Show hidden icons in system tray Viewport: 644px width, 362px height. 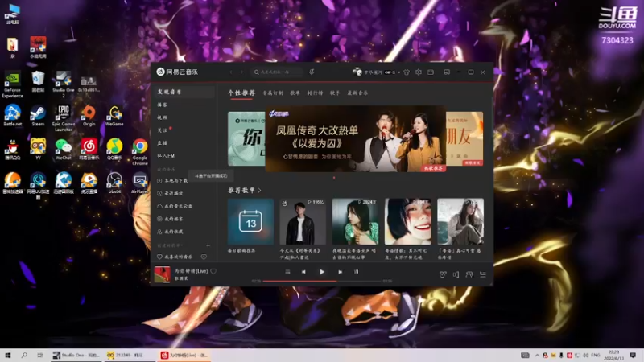click(x=536, y=355)
